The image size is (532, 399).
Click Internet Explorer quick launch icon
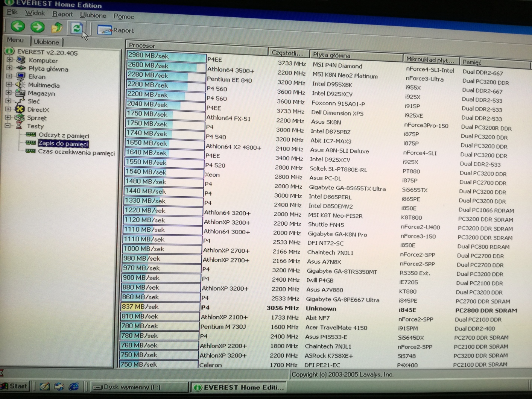(x=74, y=387)
